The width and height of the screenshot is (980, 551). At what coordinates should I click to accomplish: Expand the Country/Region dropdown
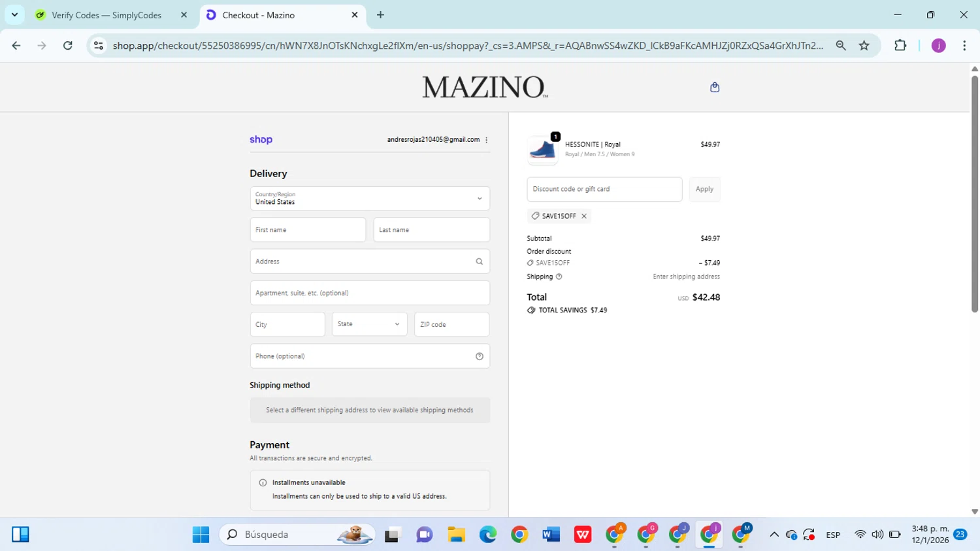(x=370, y=199)
